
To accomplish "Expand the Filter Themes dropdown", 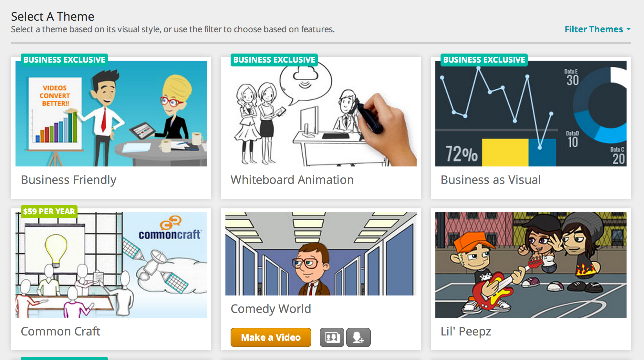I will pos(597,29).
